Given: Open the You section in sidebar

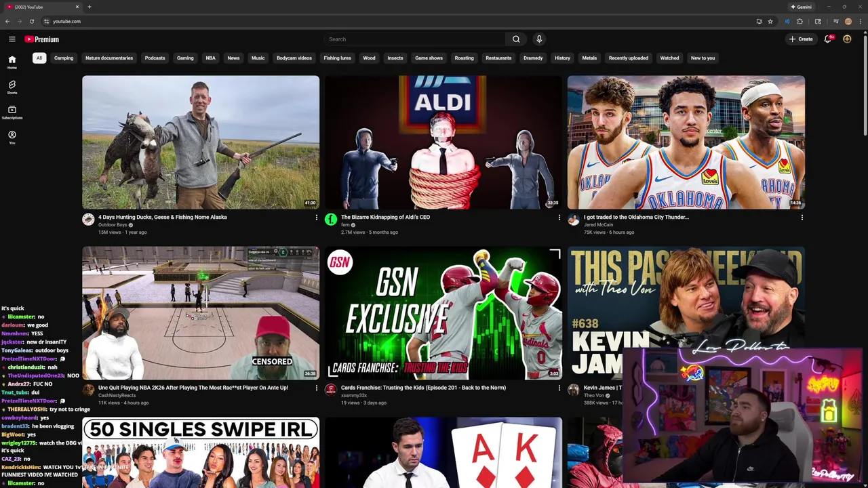Looking at the screenshot, I should click(12, 137).
